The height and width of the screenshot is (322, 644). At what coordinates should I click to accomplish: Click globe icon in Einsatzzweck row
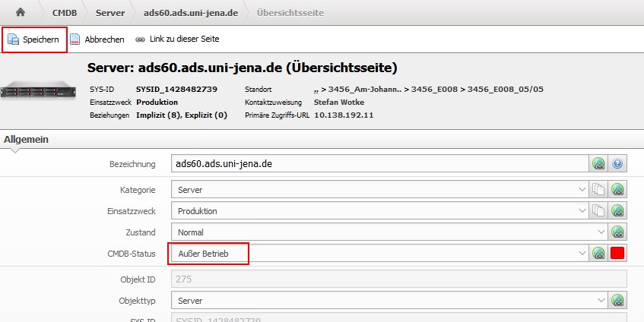(617, 211)
